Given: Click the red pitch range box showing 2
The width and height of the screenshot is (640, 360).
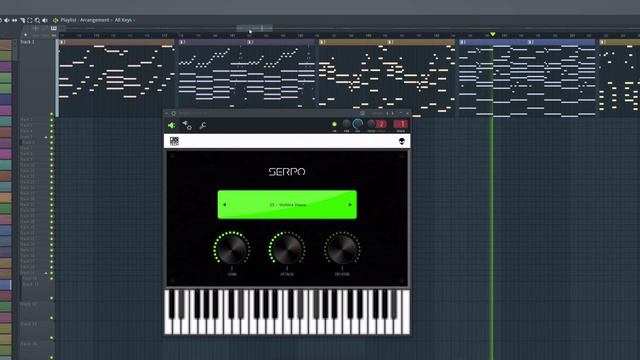Looking at the screenshot, I should click(x=381, y=124).
